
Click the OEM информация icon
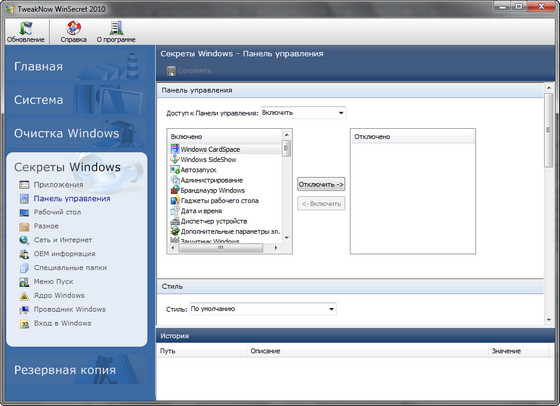tap(24, 254)
